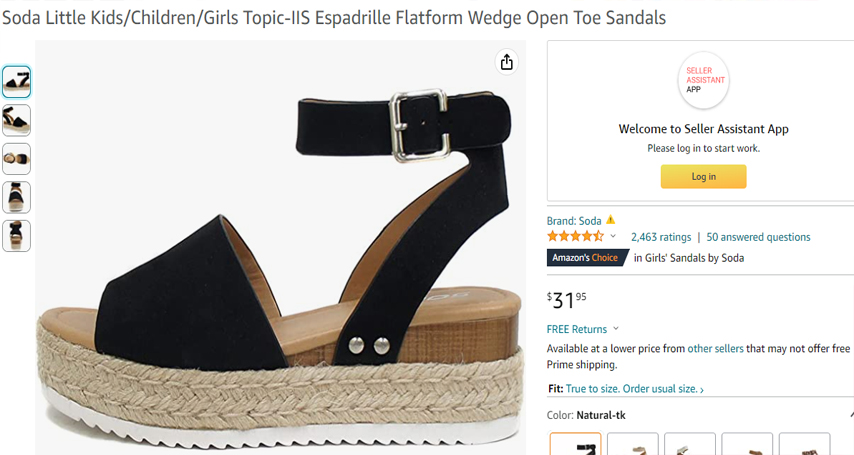
Task: Open the 2,463 ratings link
Action: point(660,237)
